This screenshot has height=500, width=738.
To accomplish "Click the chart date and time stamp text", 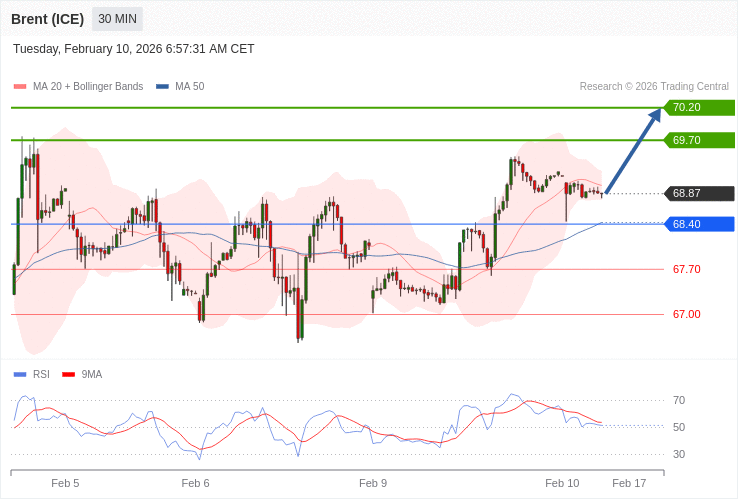I will pos(134,49).
